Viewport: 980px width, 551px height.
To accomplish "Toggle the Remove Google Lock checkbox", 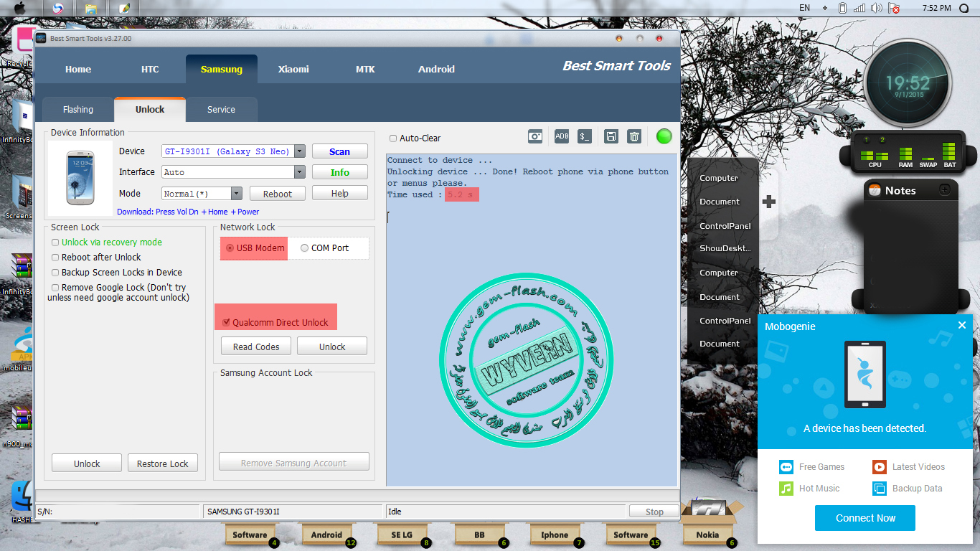I will [55, 288].
